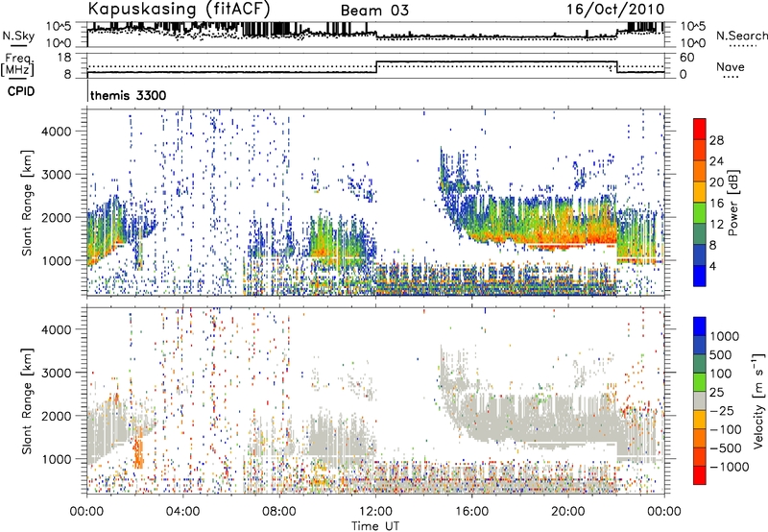Viewport: 768px width, 532px height.
Task: Click the "-25" label on the velocity scale
Action: [721, 411]
